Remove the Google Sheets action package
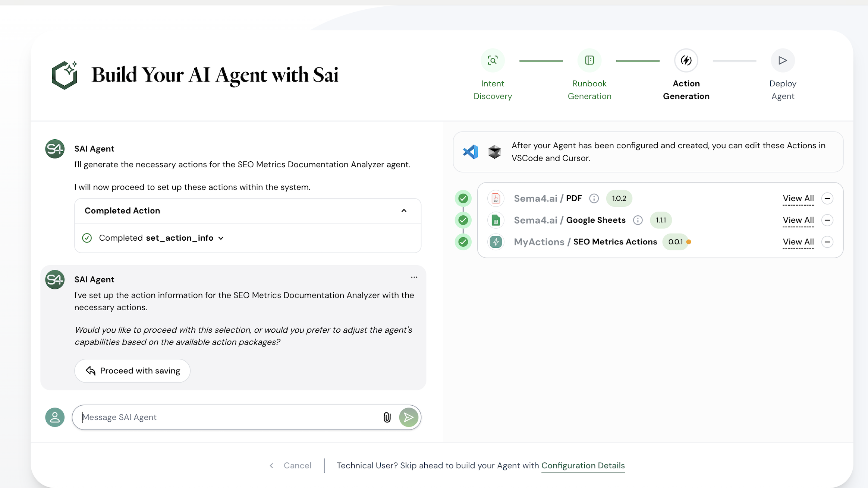This screenshot has height=488, width=868. tap(827, 220)
